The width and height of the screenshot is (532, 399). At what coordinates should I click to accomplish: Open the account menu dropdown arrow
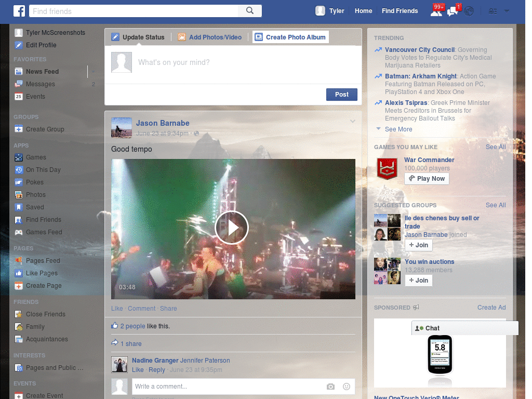pos(507,11)
